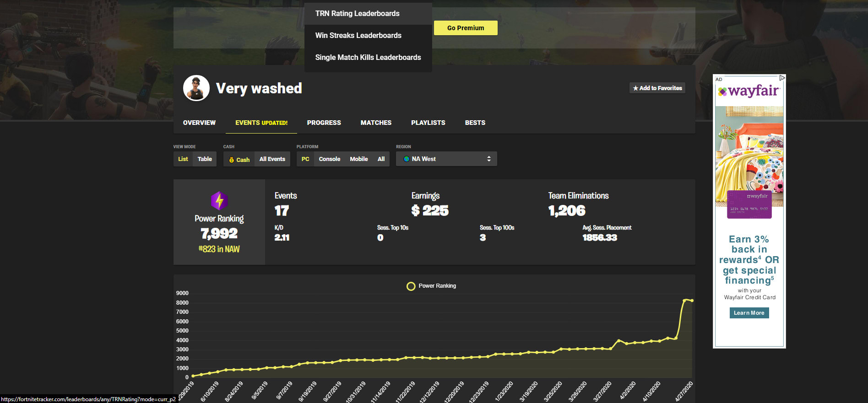Click the last data point on Power Ranking chart

click(x=692, y=301)
